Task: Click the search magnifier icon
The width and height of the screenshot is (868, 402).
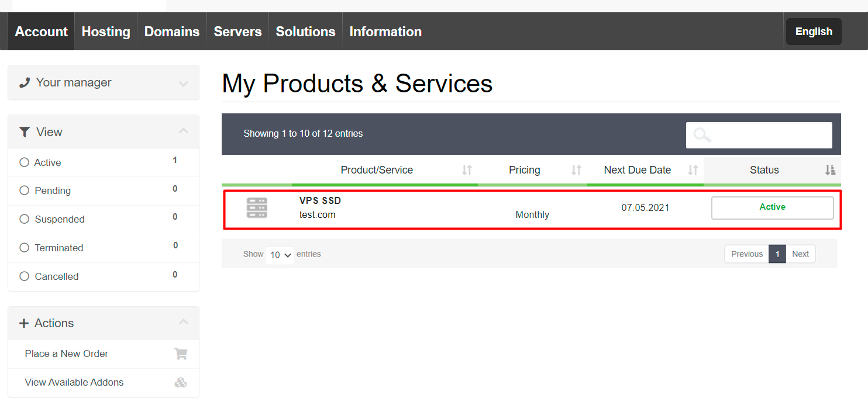Action: click(702, 136)
